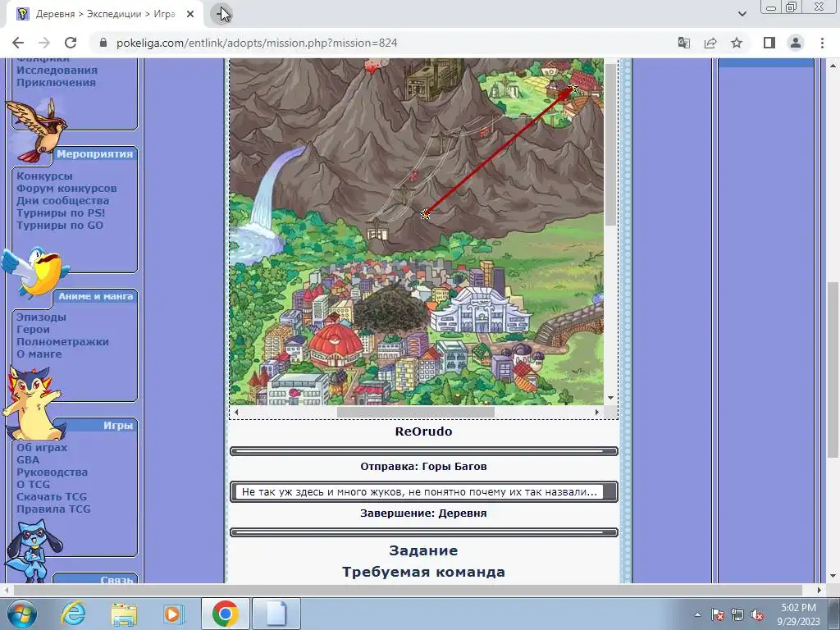Reload the page with refresh icon

point(71,43)
